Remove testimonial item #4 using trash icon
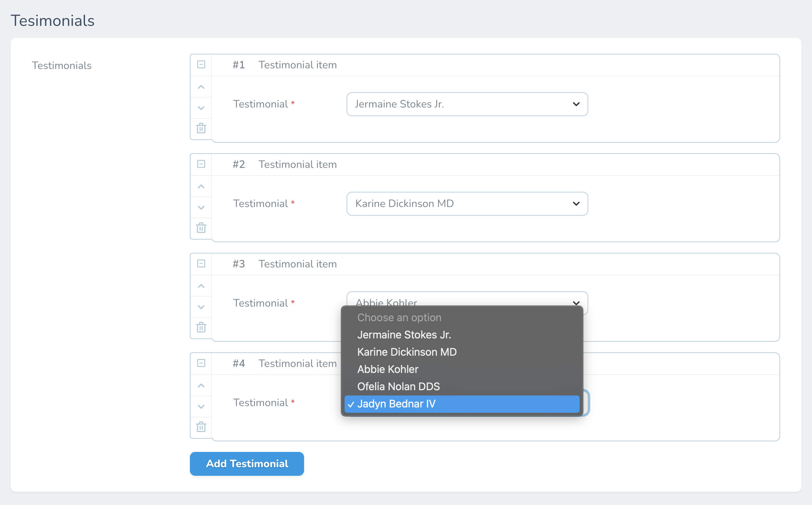 (201, 427)
